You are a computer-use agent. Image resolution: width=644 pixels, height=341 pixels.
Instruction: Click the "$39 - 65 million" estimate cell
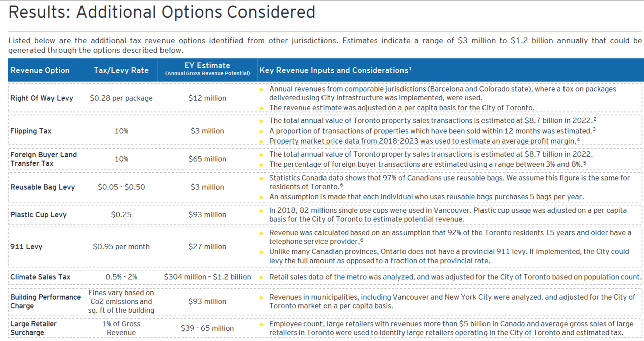(x=207, y=328)
